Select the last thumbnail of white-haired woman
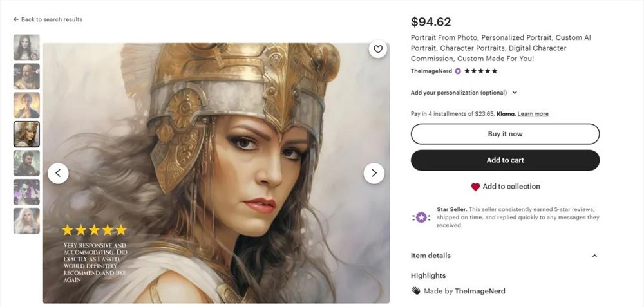 (26, 221)
